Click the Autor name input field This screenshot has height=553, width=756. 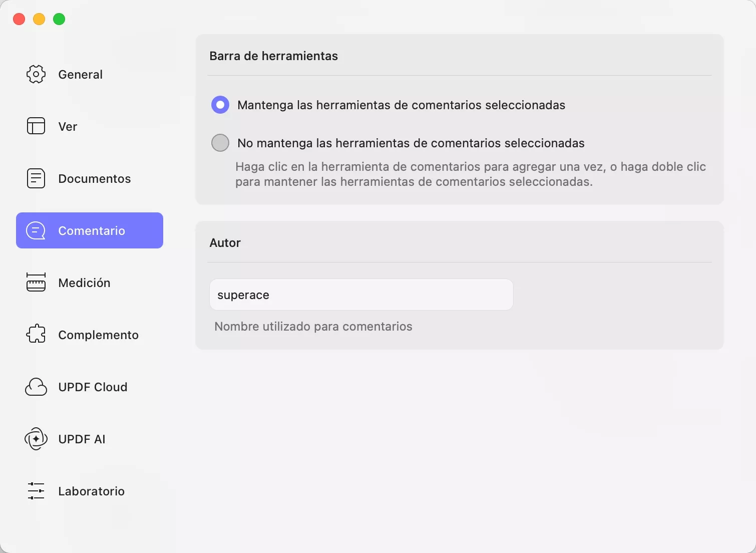point(361,295)
